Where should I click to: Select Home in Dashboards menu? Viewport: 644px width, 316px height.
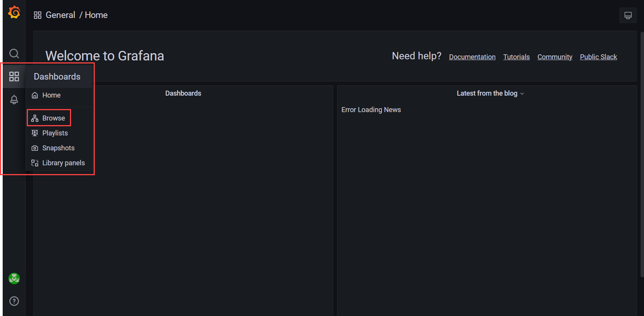51,95
